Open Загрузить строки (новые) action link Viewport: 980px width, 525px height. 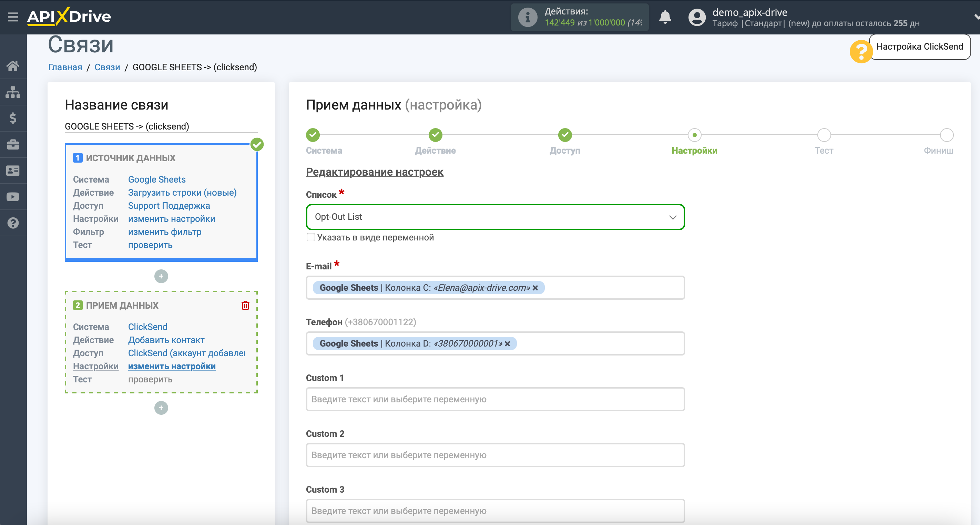click(182, 193)
